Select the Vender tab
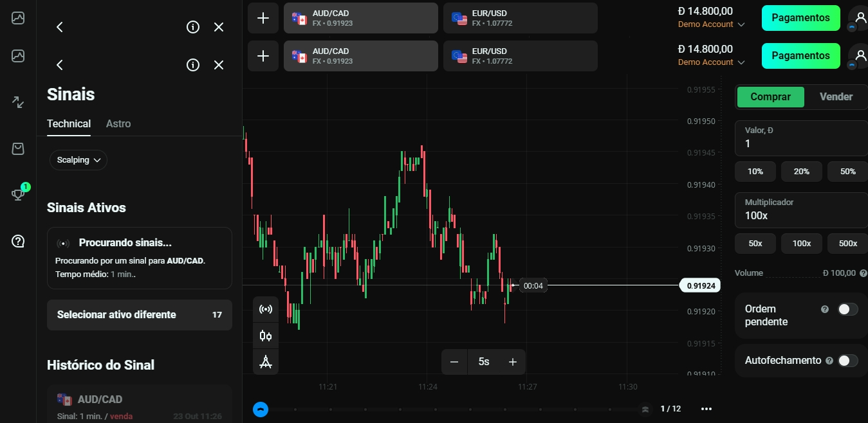This screenshot has height=423, width=868. click(x=836, y=96)
